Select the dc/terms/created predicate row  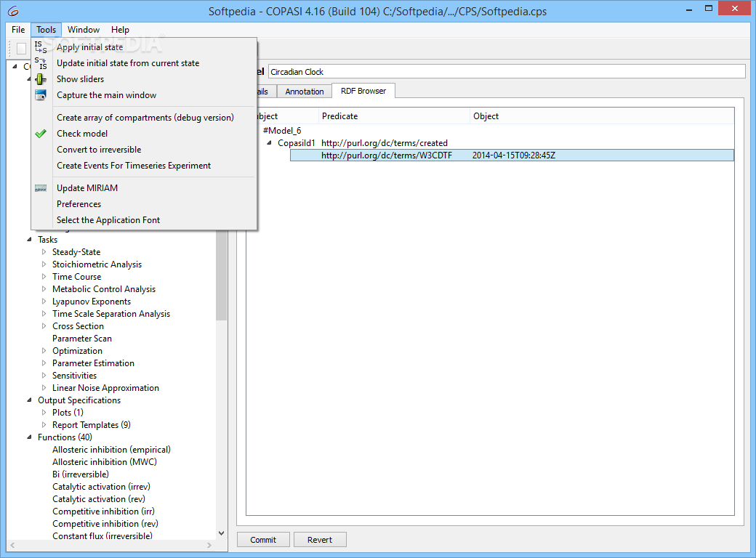(385, 143)
